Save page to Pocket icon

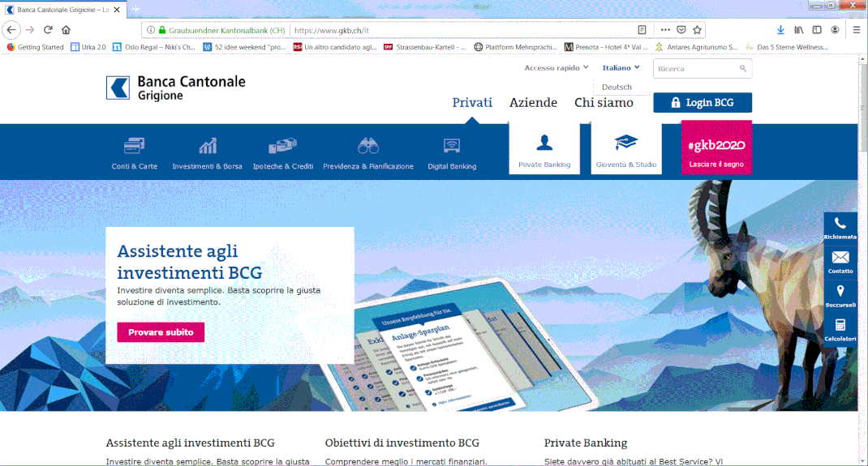pos(681,30)
